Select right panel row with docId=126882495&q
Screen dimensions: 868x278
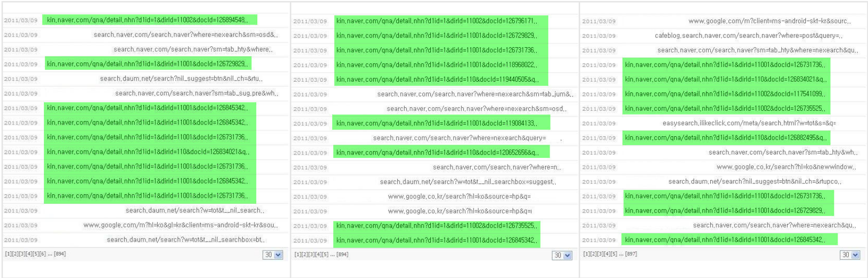pyautogui.click(x=727, y=138)
